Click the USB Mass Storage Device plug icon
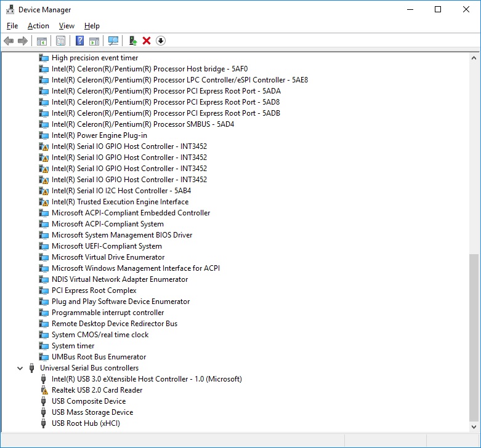Screen dimensions: 481x448 [44, 412]
